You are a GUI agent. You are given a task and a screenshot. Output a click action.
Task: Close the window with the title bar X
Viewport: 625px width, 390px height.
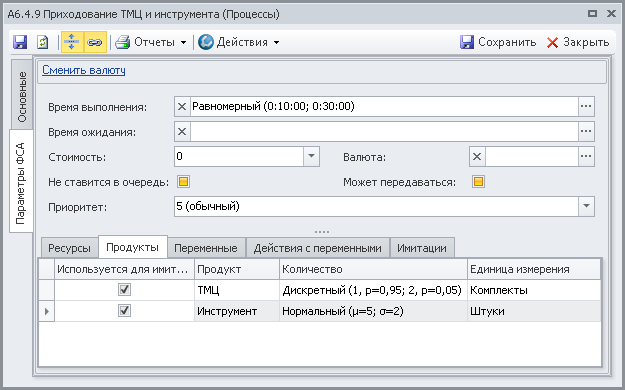tap(611, 14)
